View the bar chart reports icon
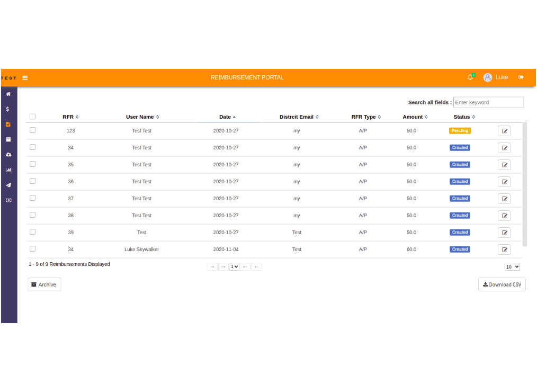The width and height of the screenshot is (537, 392). tap(8, 170)
